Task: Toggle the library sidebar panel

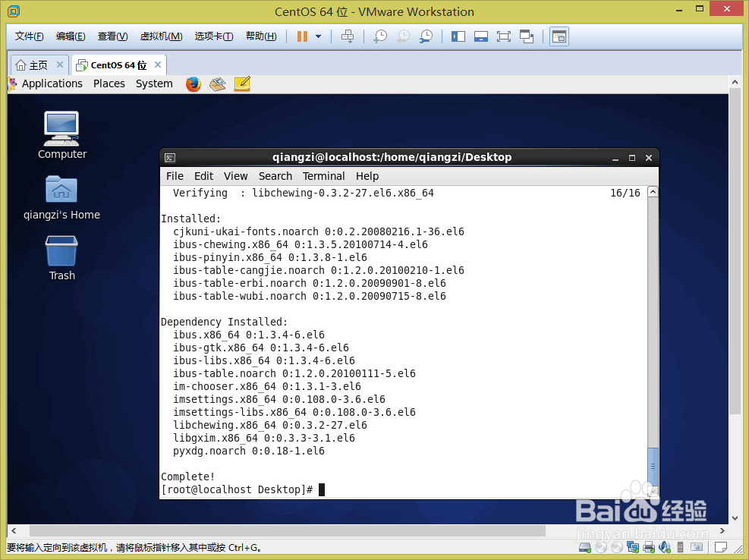Action: point(458,36)
